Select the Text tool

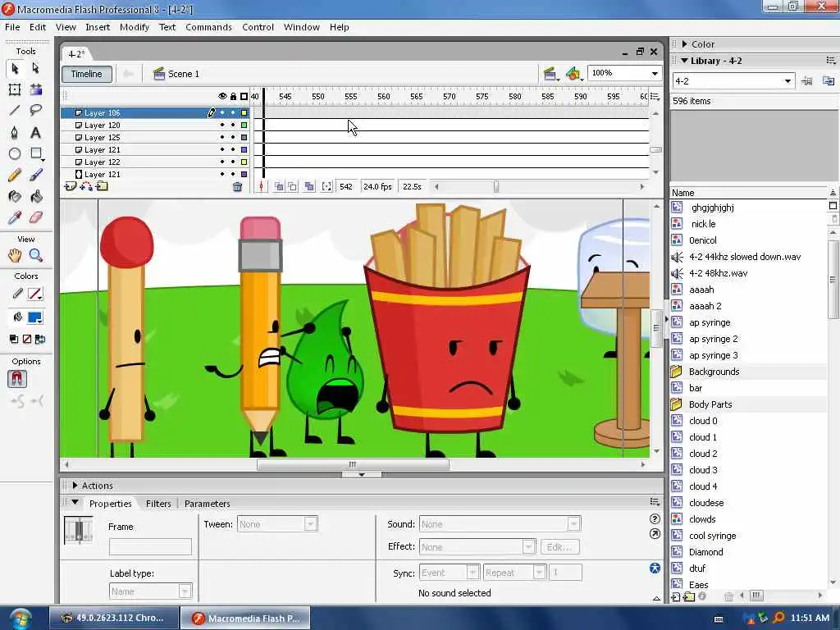click(36, 132)
